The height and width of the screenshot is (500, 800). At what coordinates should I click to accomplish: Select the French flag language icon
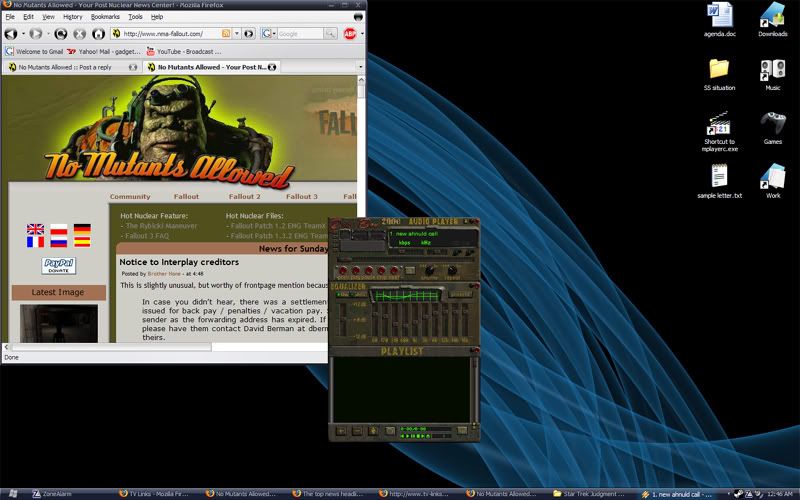(x=35, y=241)
